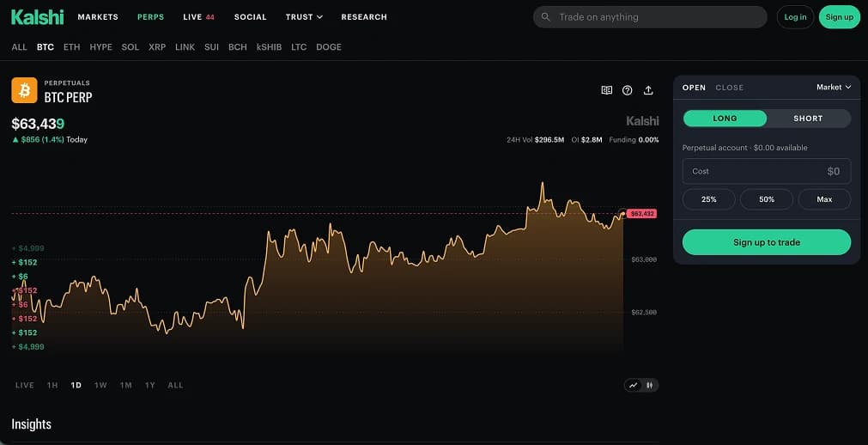The image size is (868, 445).
Task: Select the LINK filter tab
Action: click(x=185, y=47)
